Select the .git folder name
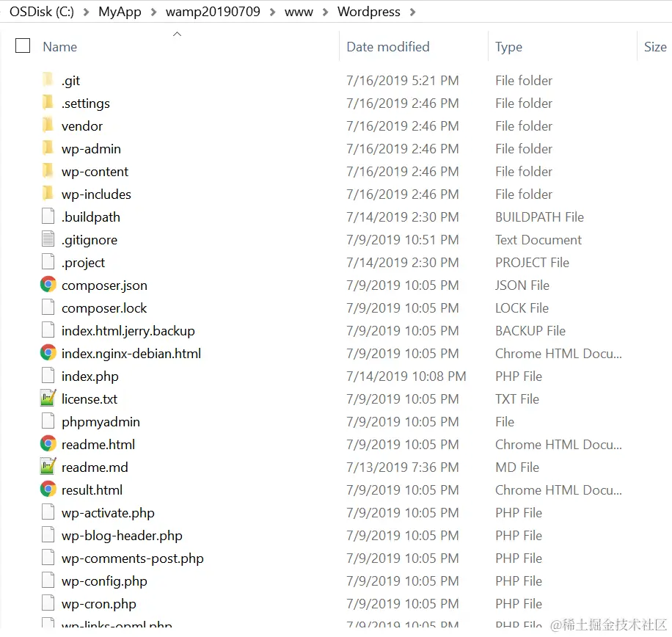 [70, 81]
